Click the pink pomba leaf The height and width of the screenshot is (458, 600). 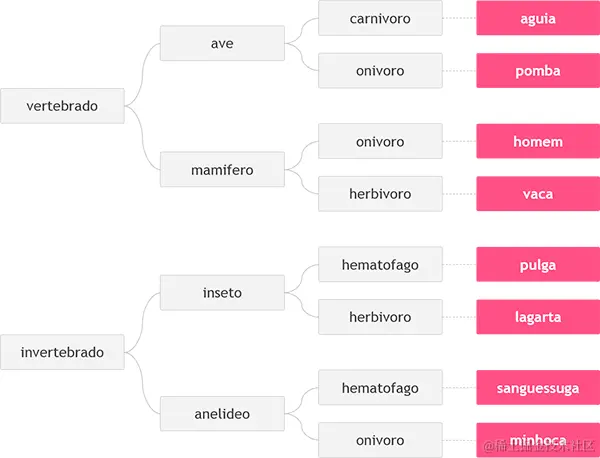[x=538, y=71]
